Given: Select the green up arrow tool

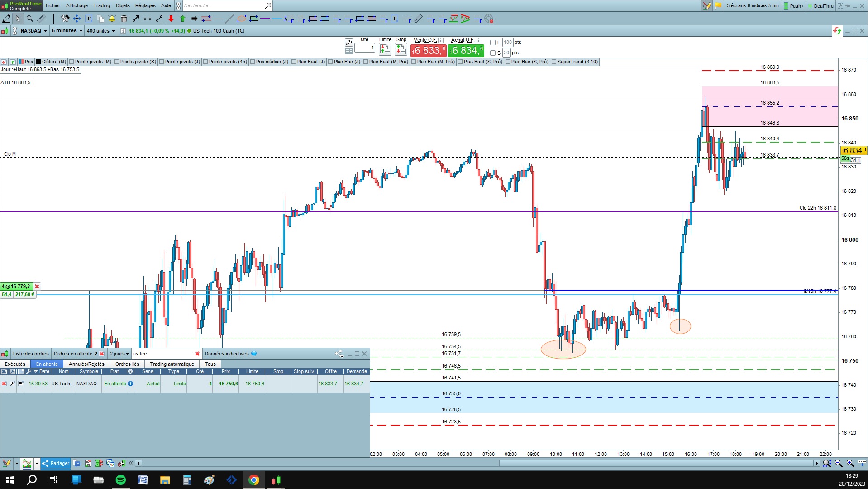Looking at the screenshot, I should tap(183, 19).
